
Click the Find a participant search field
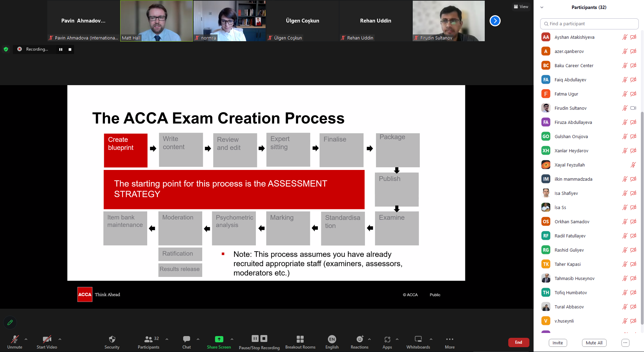click(589, 24)
